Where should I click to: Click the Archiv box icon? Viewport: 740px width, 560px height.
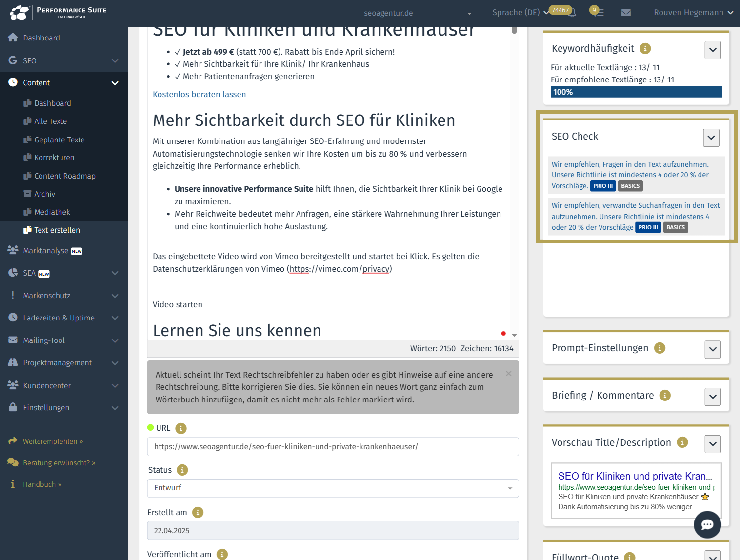tap(28, 194)
